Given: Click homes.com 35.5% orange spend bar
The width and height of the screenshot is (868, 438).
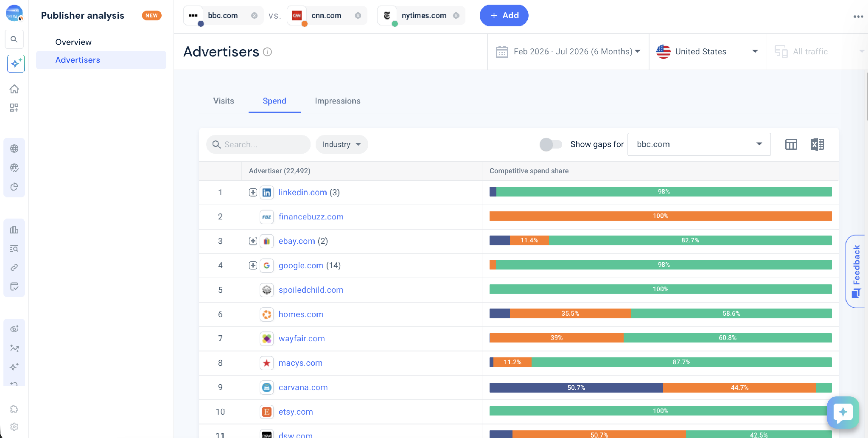Looking at the screenshot, I should [x=570, y=314].
